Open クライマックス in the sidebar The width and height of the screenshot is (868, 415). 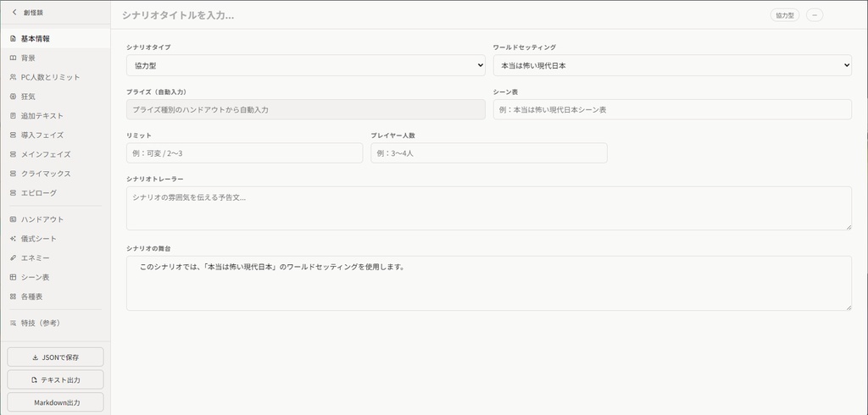[55, 174]
